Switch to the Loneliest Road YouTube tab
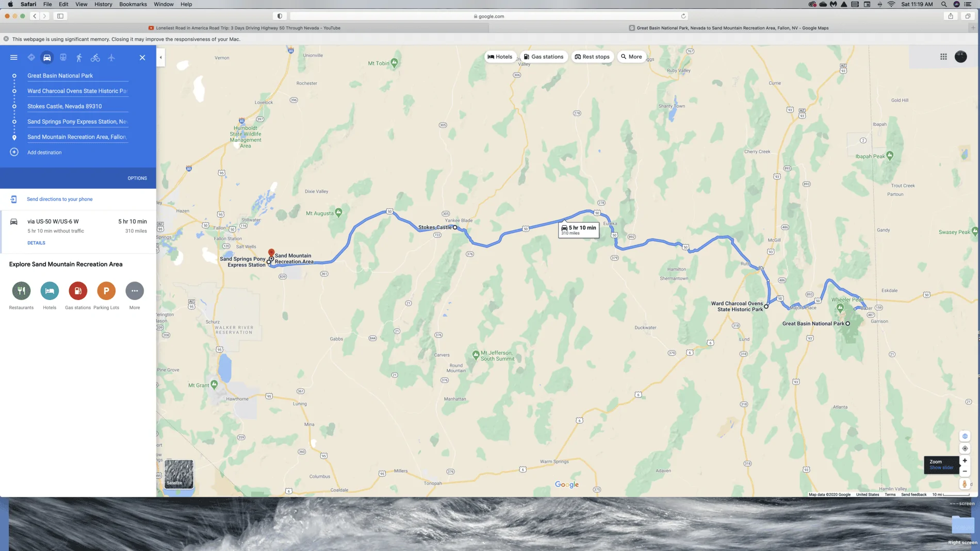Viewport: 980px width, 551px height. pyautogui.click(x=244, y=28)
